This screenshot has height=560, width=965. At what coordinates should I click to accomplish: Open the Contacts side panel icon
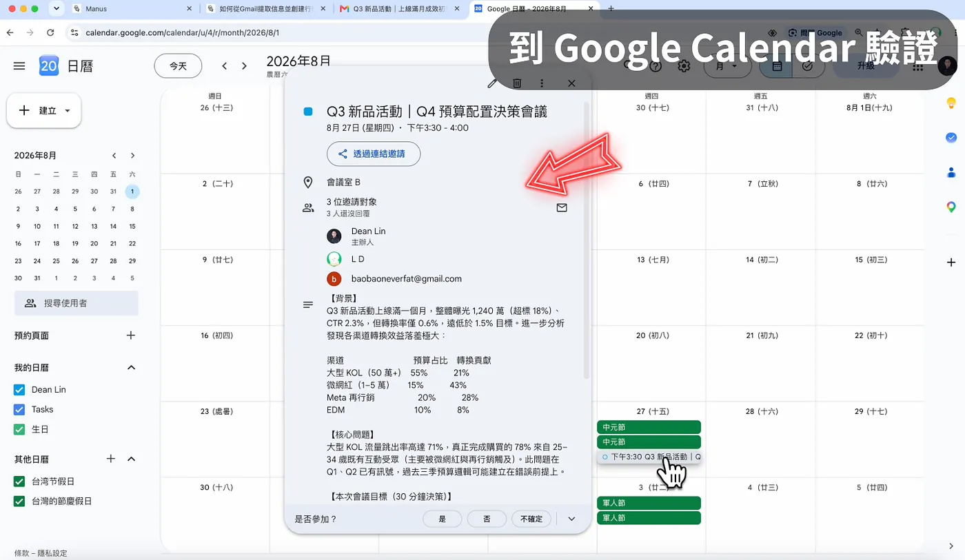click(x=951, y=172)
